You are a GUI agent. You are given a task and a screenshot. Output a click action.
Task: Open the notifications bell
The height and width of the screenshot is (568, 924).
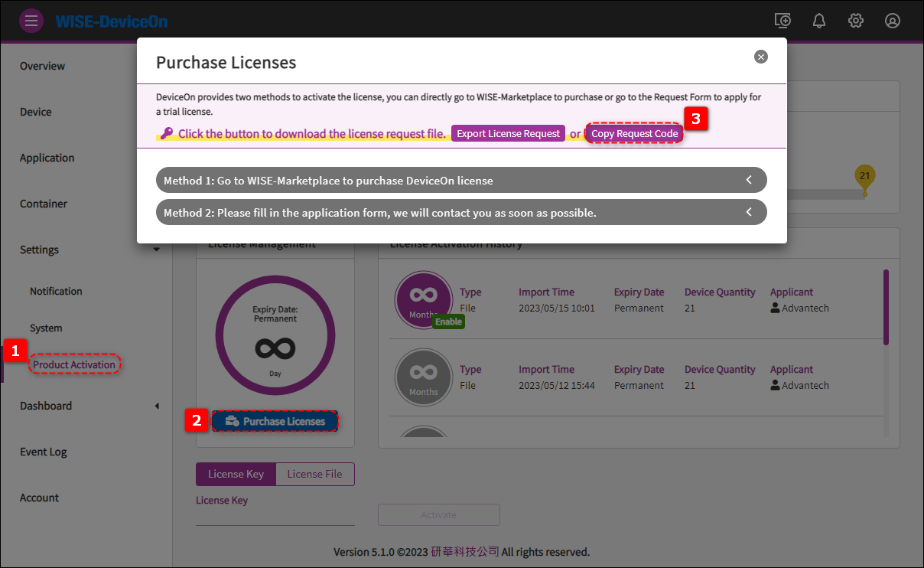coord(819,21)
